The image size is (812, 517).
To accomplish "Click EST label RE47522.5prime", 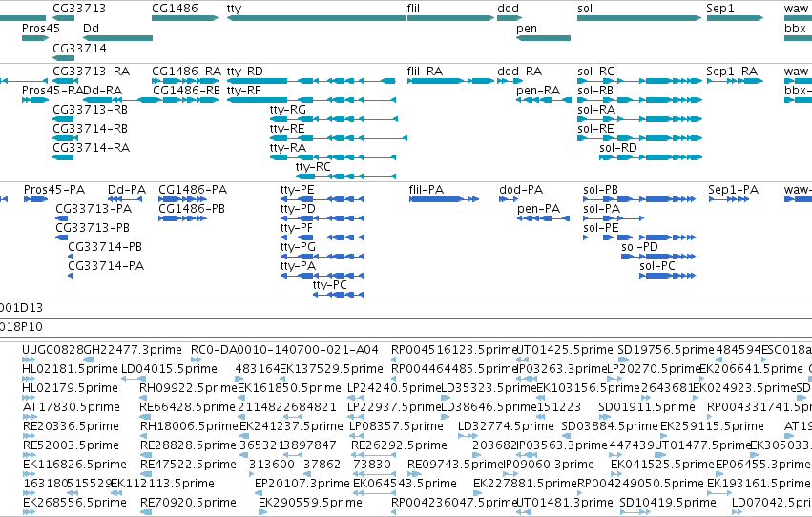I will tap(188, 465).
